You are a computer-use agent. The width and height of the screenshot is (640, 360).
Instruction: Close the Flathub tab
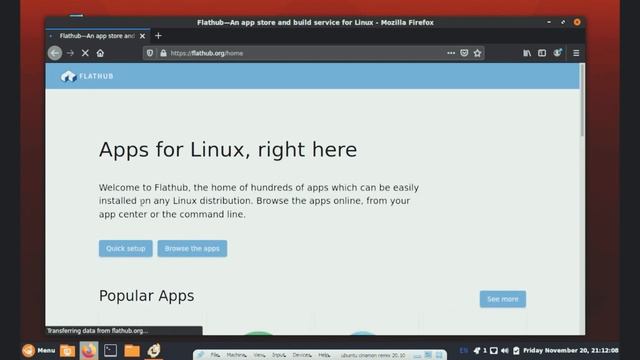click(x=142, y=36)
